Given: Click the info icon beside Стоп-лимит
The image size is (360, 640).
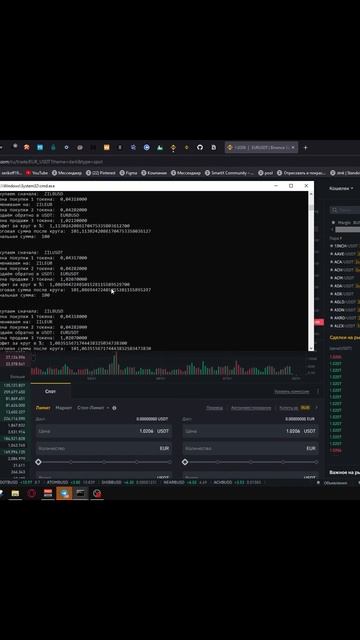Looking at the screenshot, I should pos(114,408).
